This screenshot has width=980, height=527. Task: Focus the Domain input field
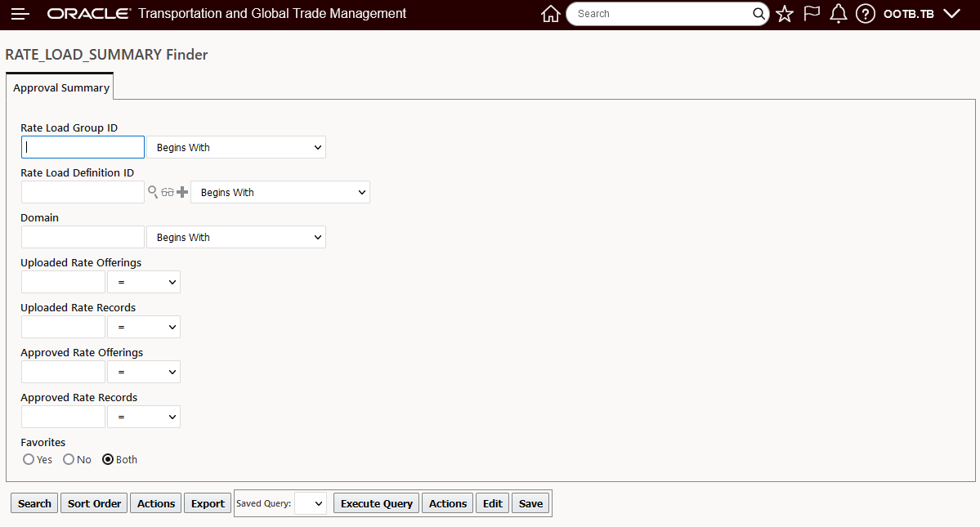(x=83, y=237)
